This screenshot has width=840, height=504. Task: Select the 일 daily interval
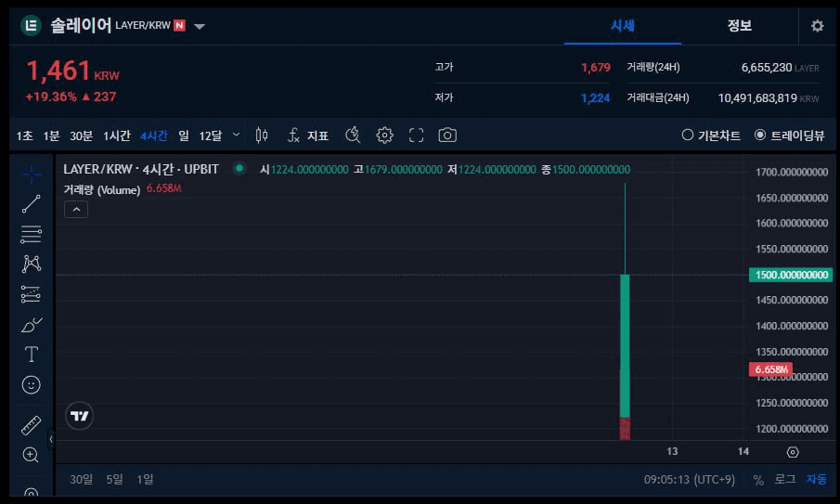tap(184, 136)
